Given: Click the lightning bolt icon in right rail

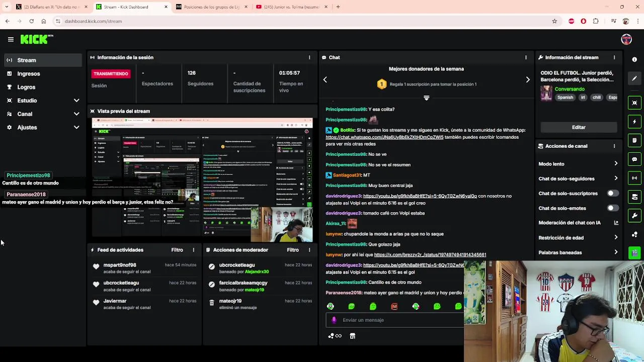Looking at the screenshot, I should point(634,122).
